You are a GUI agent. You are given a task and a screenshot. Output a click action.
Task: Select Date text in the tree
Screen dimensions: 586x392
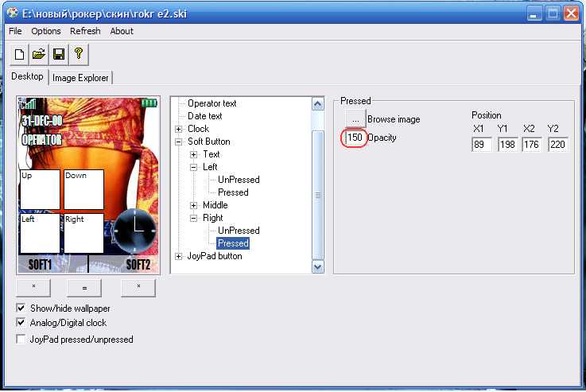[x=205, y=116]
